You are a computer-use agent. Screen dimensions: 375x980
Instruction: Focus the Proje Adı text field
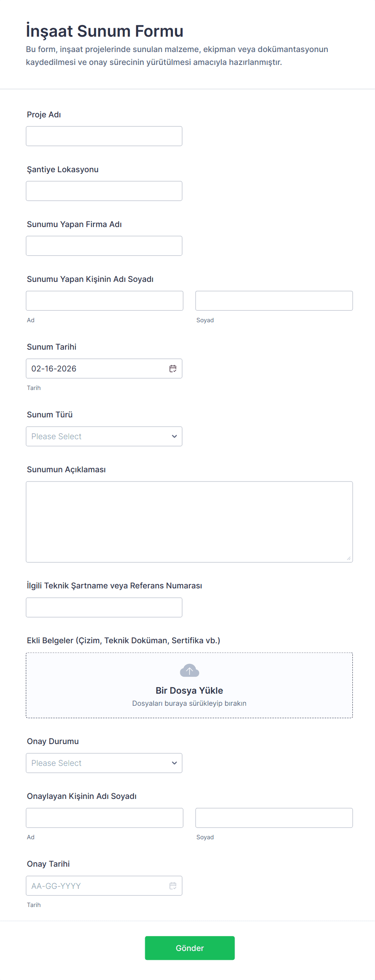104,136
